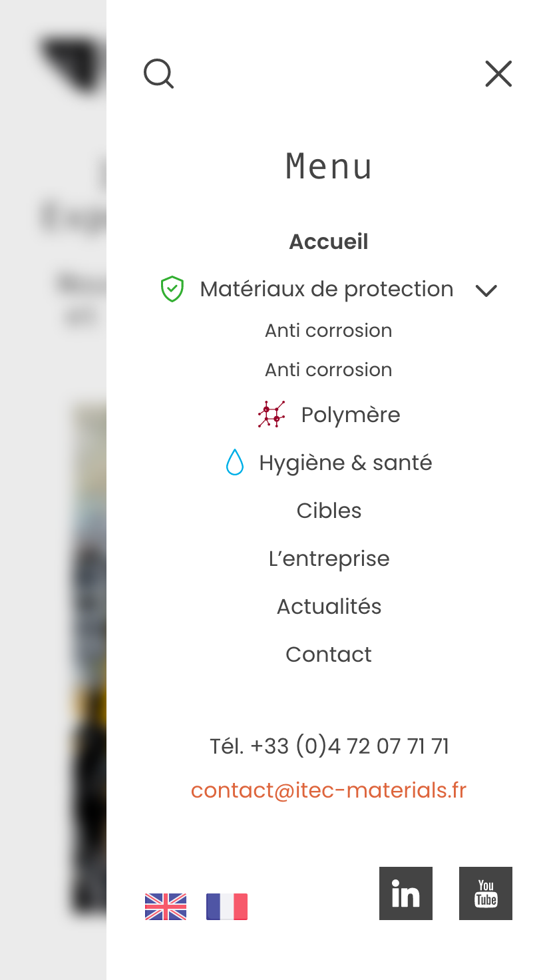Switch language with the French flag

227,907
